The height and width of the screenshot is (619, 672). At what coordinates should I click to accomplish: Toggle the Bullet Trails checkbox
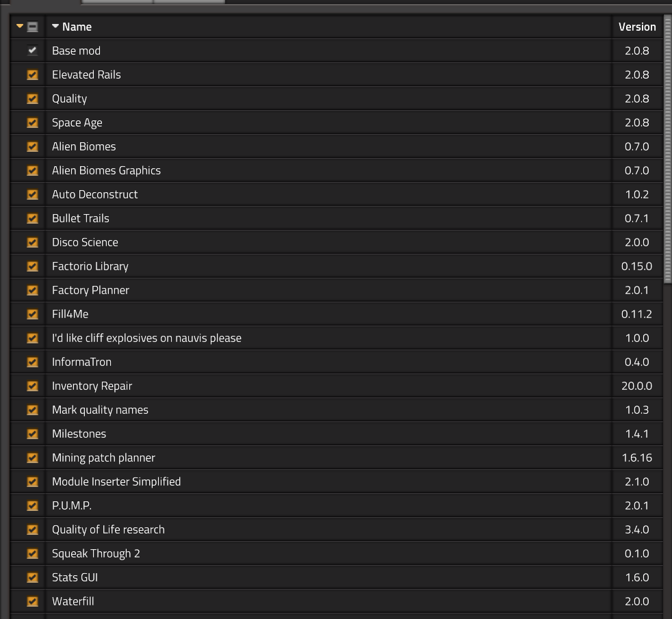(33, 218)
